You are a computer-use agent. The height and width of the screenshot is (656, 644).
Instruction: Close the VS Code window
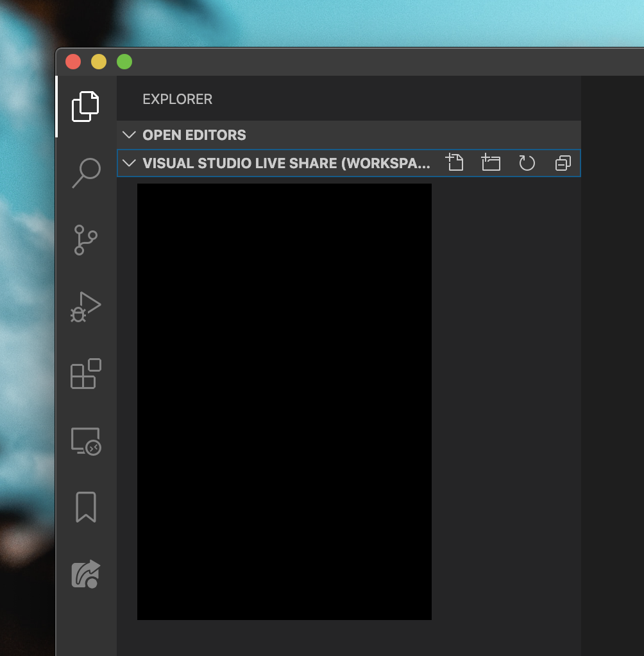[x=73, y=62]
